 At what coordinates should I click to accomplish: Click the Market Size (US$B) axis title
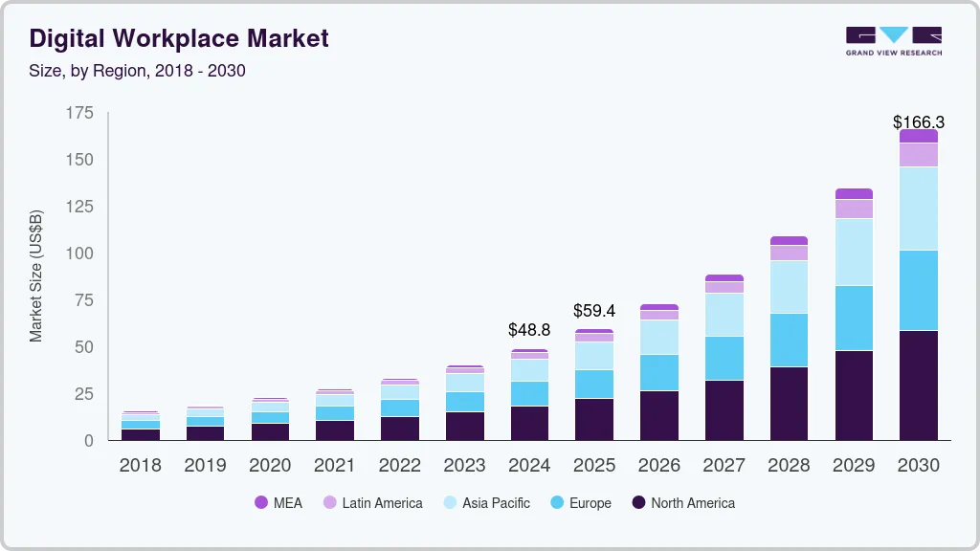[x=36, y=275]
